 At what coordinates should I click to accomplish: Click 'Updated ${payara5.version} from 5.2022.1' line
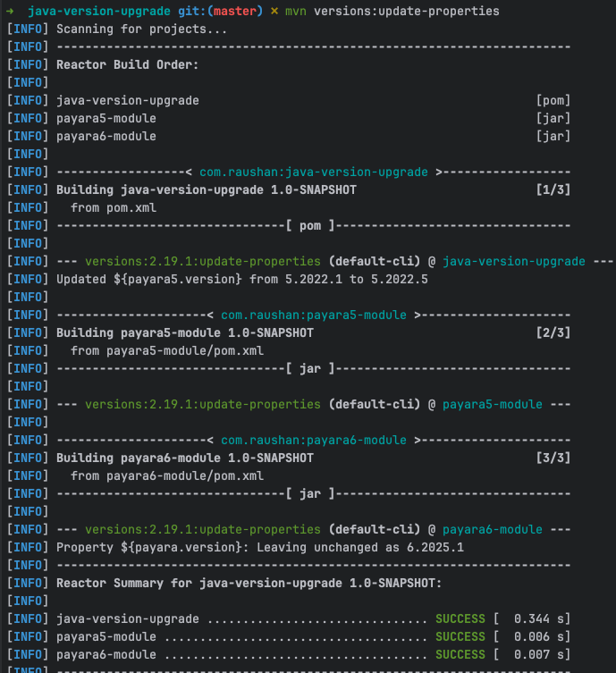click(242, 280)
